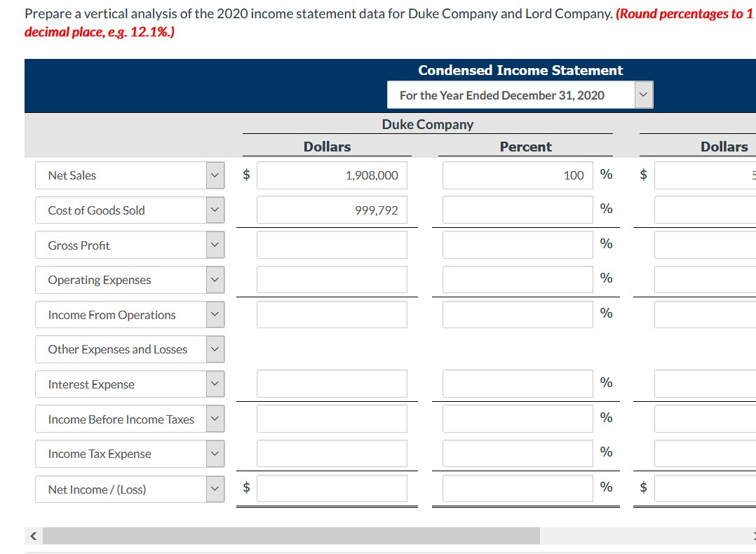Open the Interest Expense account dropdown

point(215,384)
